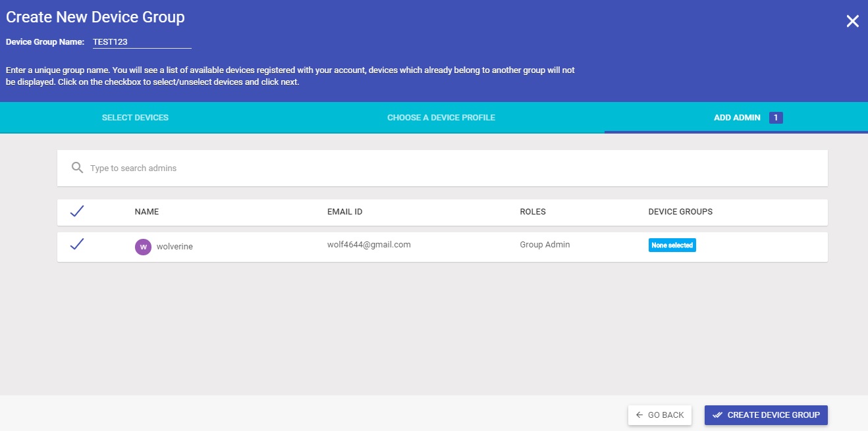Close the Create New Device Group dialog
The height and width of the screenshot is (431, 868).
click(852, 21)
